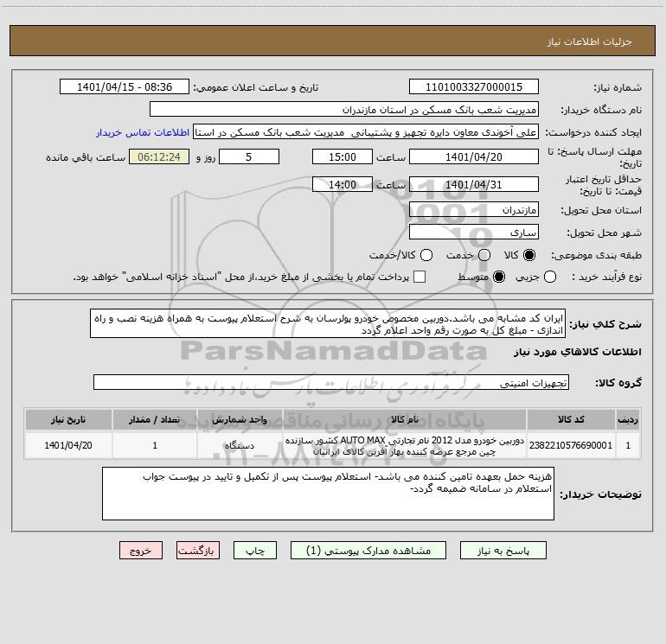Click the چاپ print button
Screen dimensions: 666x644
point(255,551)
